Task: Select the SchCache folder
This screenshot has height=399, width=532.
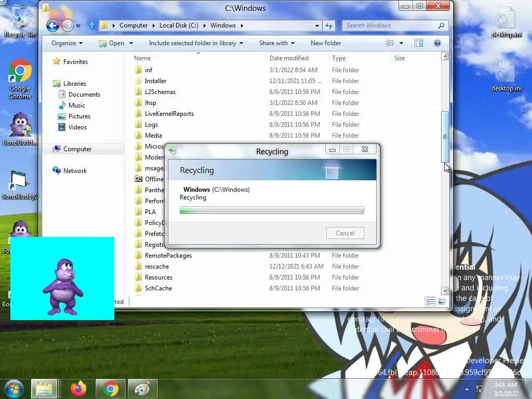Action: point(158,288)
